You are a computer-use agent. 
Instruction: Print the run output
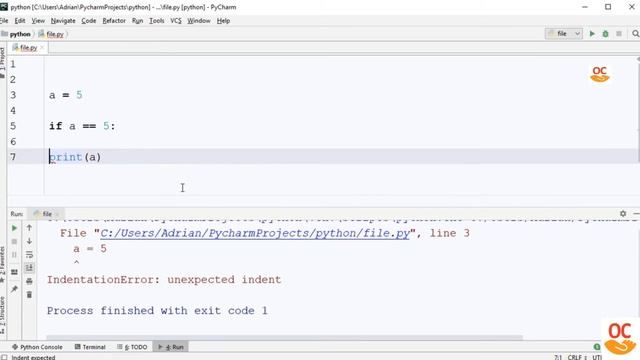pos(29,281)
